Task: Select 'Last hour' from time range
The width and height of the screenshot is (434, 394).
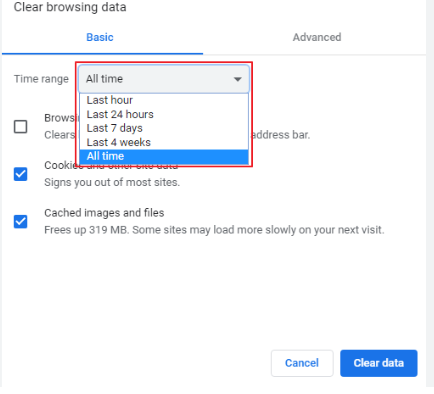Action: [x=164, y=100]
